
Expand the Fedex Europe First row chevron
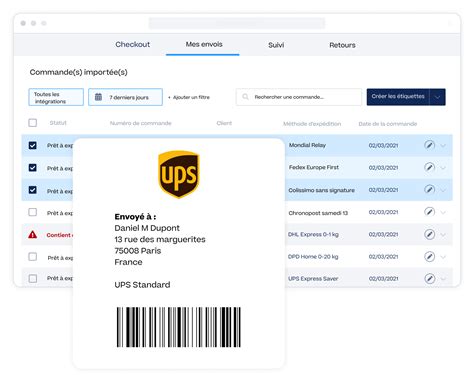click(443, 168)
